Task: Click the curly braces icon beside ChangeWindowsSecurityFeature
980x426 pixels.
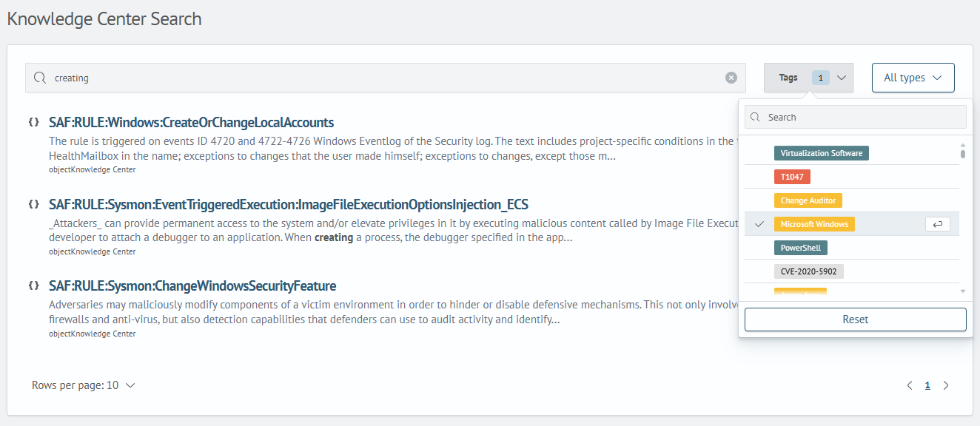Action: pos(33,285)
